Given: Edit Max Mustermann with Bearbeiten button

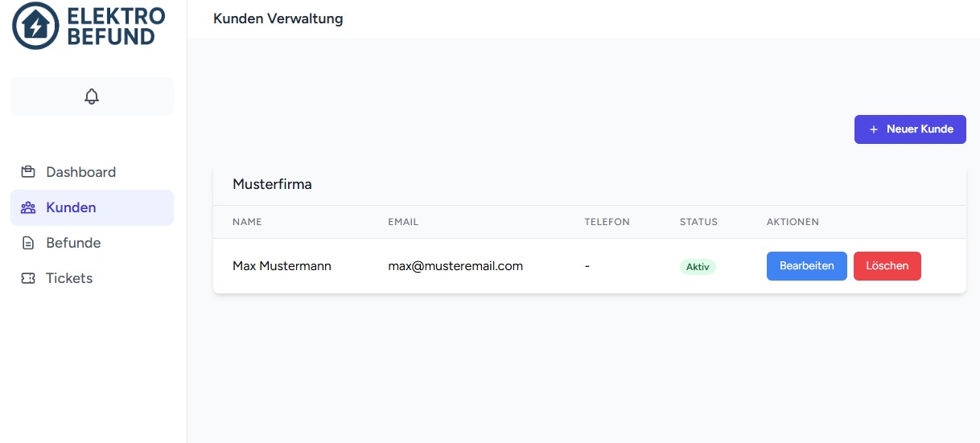Looking at the screenshot, I should pos(806,266).
